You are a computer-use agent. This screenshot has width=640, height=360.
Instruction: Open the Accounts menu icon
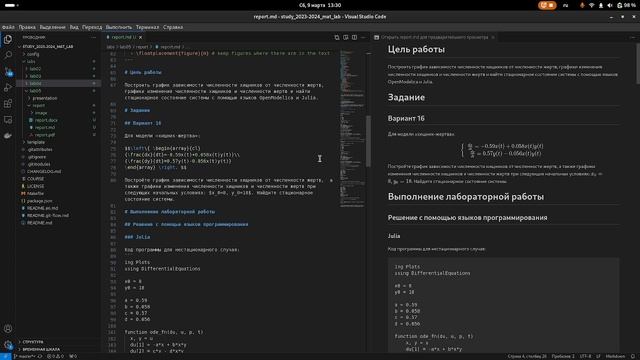click(x=8, y=328)
